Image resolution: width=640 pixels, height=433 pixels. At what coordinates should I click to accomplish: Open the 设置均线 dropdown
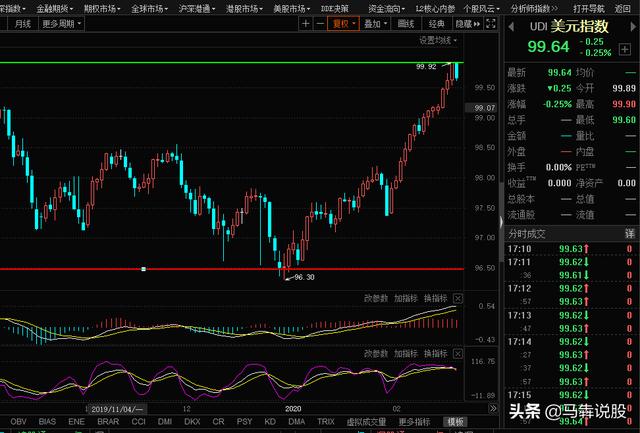pyautogui.click(x=437, y=40)
